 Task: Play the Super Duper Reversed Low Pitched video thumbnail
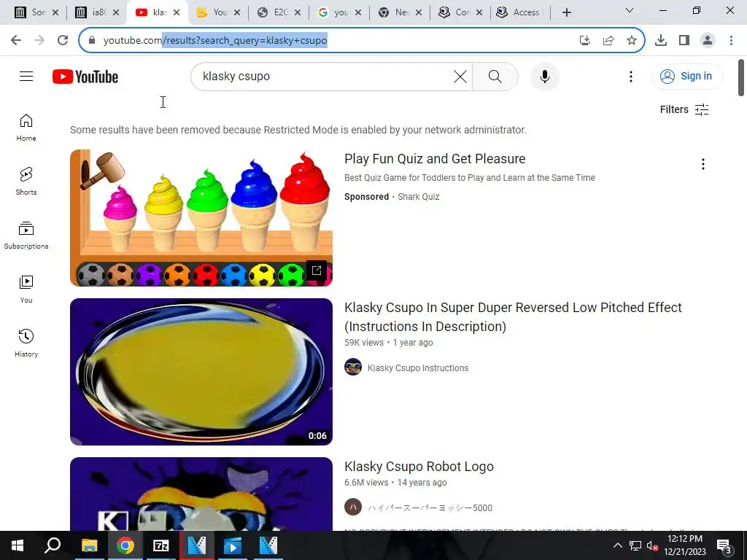pyautogui.click(x=201, y=371)
